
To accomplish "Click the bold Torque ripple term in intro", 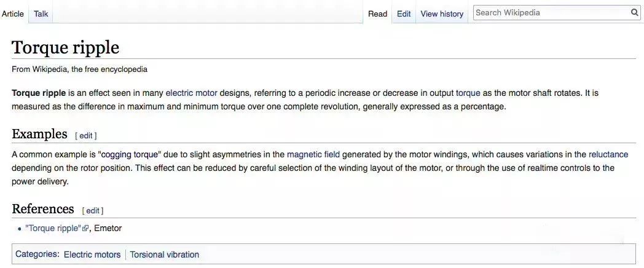I will click(x=39, y=93).
